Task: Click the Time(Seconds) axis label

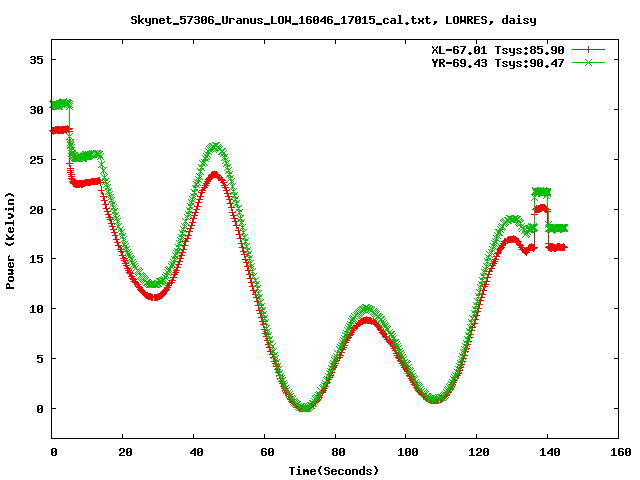Action: pos(333,471)
